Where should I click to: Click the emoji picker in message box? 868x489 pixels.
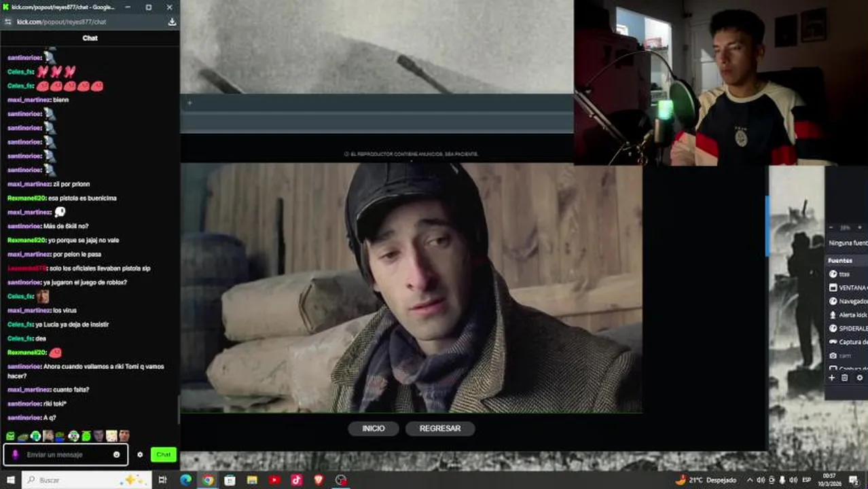116,454
